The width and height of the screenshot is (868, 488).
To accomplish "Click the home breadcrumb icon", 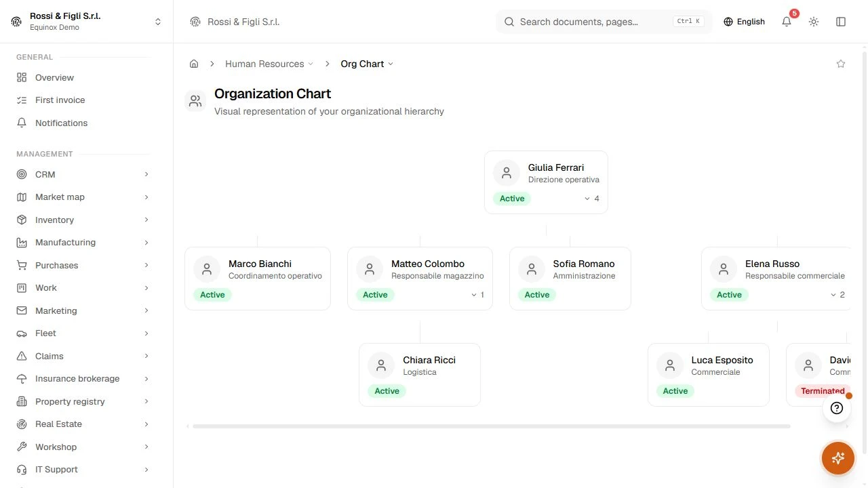I will [x=194, y=64].
